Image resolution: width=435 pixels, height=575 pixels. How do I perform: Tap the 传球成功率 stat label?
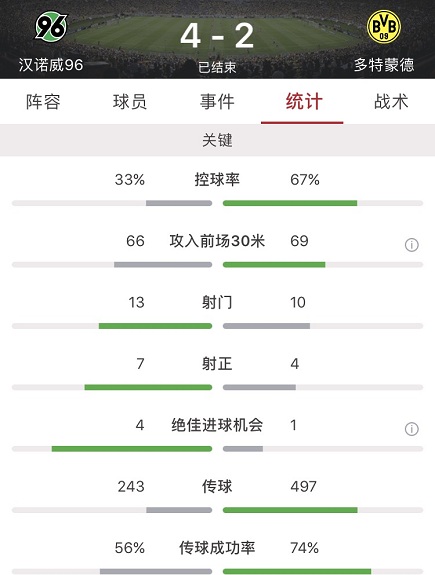[x=217, y=548]
